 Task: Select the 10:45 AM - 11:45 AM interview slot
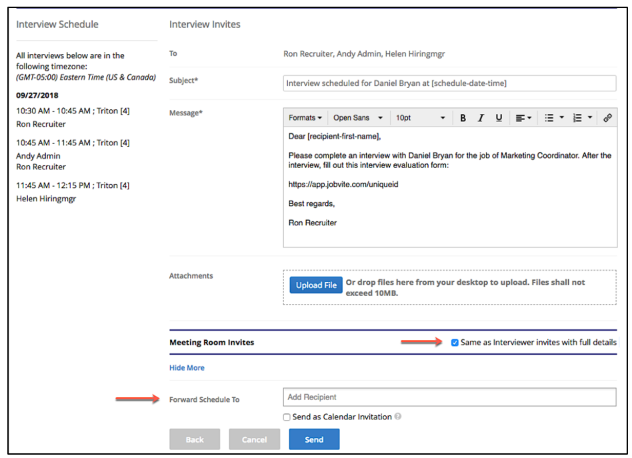[73, 143]
